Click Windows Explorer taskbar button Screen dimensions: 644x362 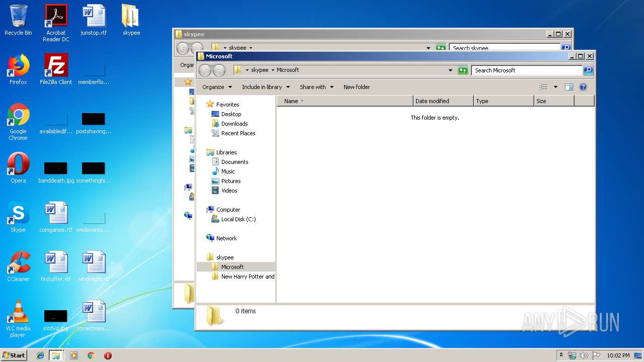pyautogui.click(x=56, y=355)
